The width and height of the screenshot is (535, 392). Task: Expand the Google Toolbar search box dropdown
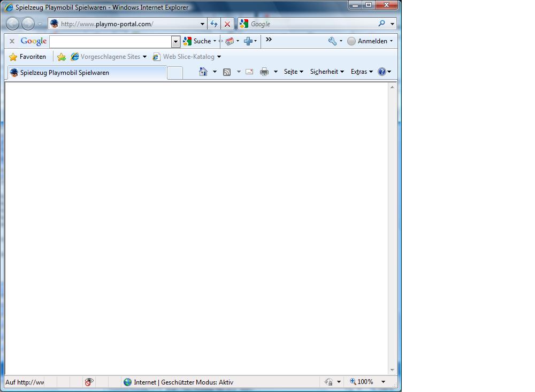point(175,41)
